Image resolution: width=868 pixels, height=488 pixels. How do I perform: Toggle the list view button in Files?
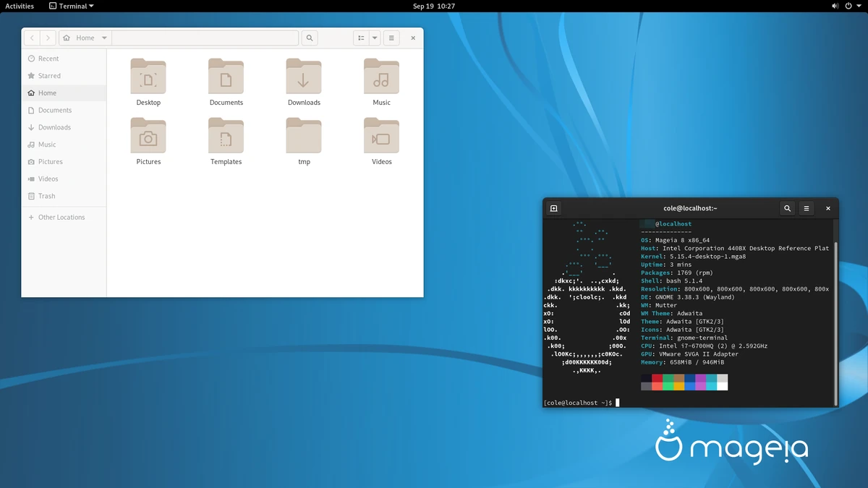pyautogui.click(x=361, y=38)
